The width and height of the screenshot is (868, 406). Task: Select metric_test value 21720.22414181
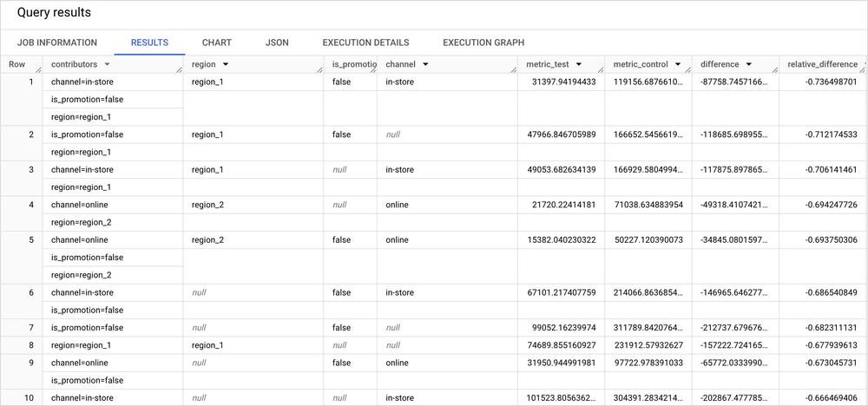pyautogui.click(x=563, y=205)
